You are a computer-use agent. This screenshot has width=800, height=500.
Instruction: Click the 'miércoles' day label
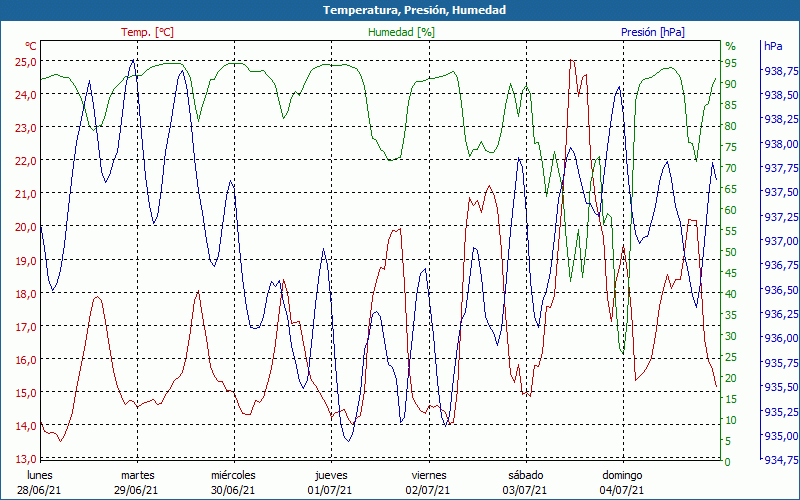click(233, 476)
